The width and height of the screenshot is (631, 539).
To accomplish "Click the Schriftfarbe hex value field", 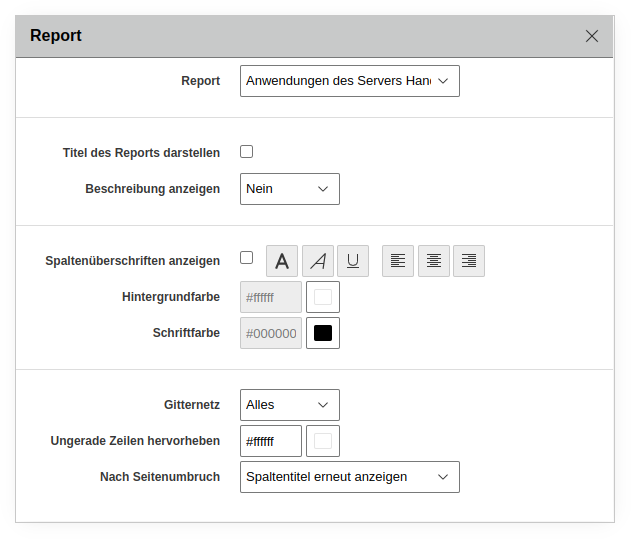I will click(271, 333).
